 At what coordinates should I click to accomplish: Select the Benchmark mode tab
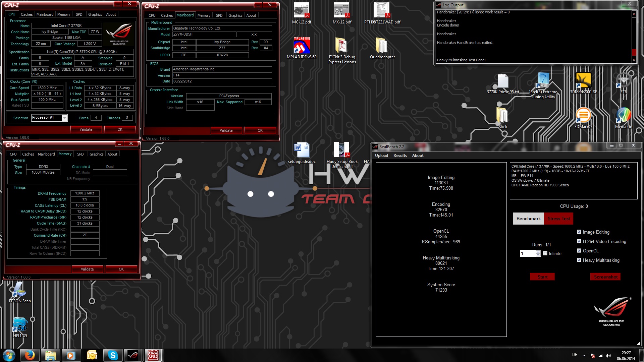[x=528, y=219]
